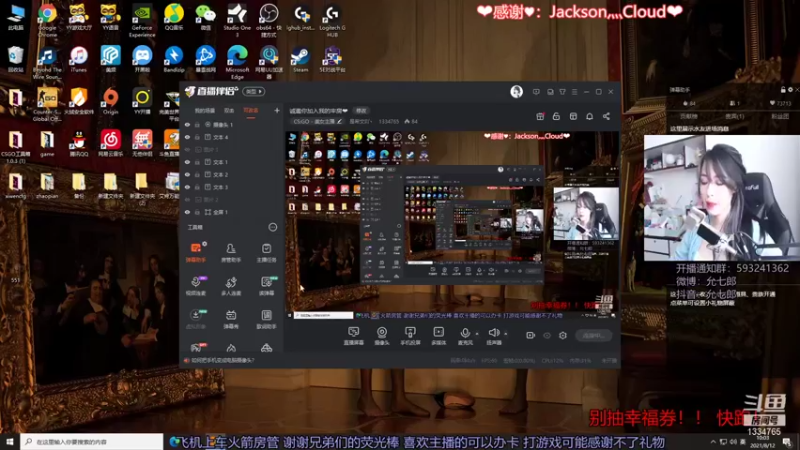The width and height of the screenshot is (800, 450).
Task: Open the notification bell icon
Action: click(x=589, y=116)
